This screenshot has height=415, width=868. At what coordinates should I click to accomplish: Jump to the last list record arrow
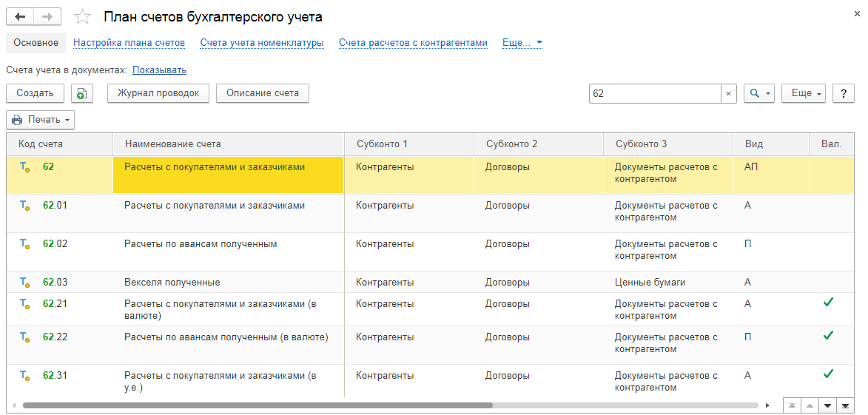tap(845, 405)
